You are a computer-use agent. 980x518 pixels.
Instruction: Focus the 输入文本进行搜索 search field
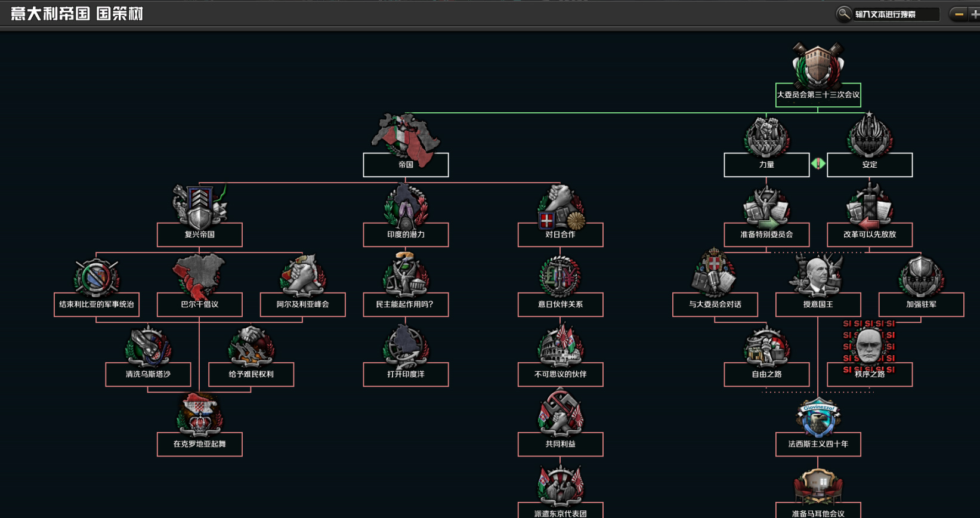[896, 14]
